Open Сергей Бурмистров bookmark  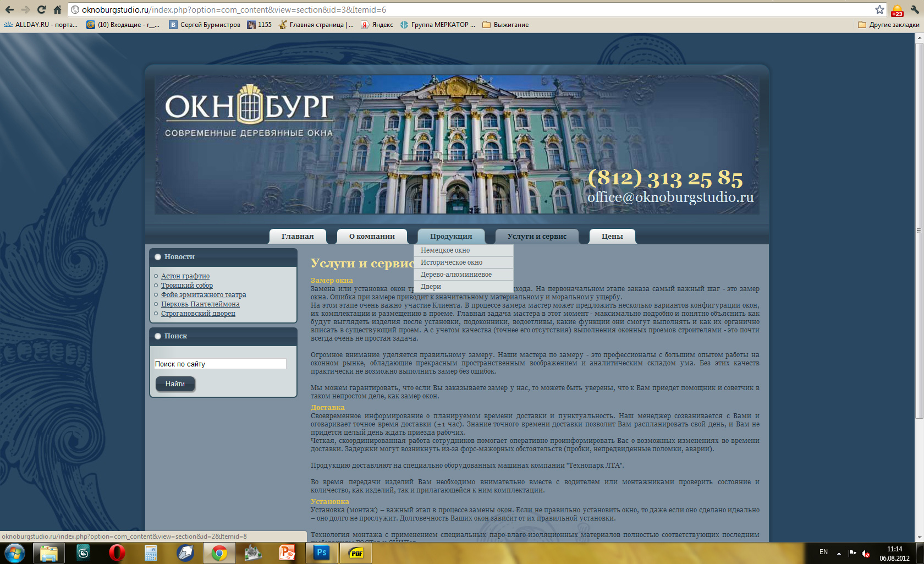pos(205,24)
